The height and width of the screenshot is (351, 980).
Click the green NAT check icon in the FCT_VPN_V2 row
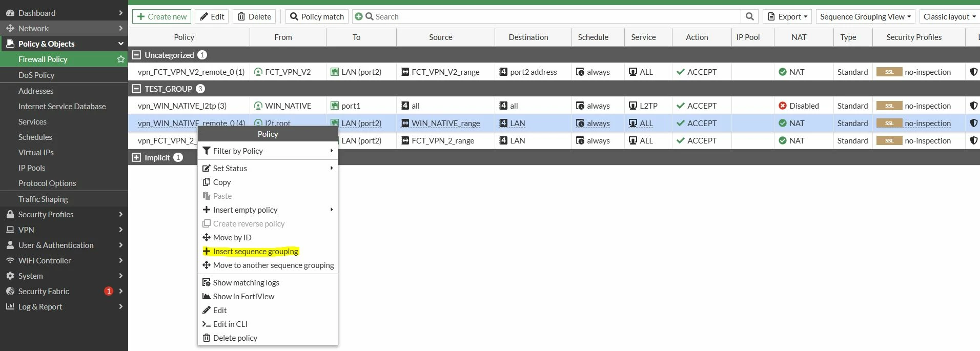pos(783,72)
